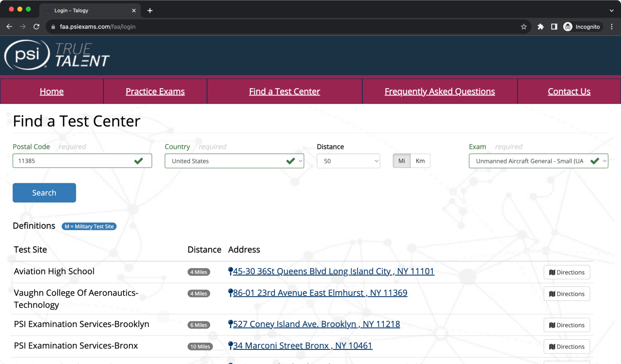Go to Practice Exams menu item
This screenshot has width=621, height=364.
pyautogui.click(x=155, y=92)
